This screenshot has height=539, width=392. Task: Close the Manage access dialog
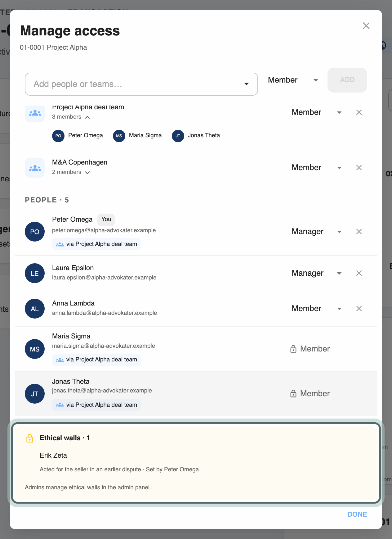366,26
